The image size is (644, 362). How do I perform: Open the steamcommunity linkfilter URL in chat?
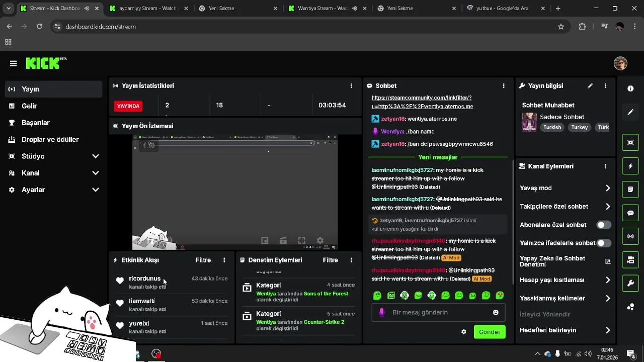pyautogui.click(x=422, y=102)
